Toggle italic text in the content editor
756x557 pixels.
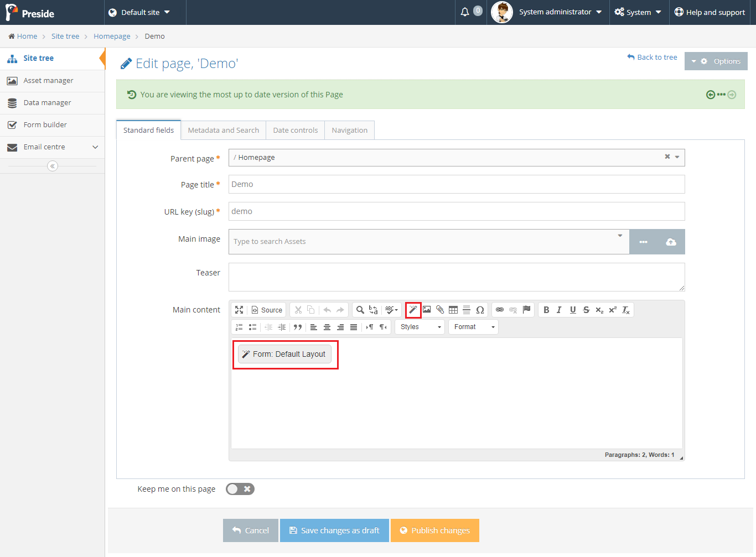click(x=559, y=310)
